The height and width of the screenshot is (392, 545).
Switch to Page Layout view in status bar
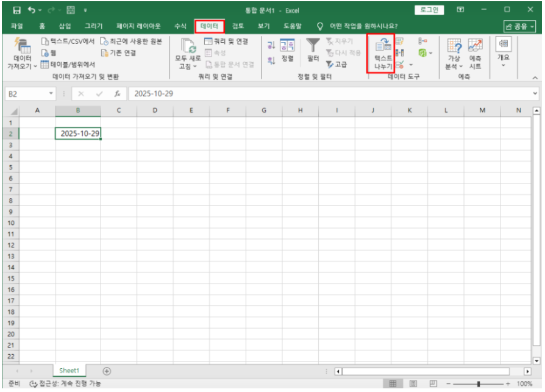coord(413,384)
